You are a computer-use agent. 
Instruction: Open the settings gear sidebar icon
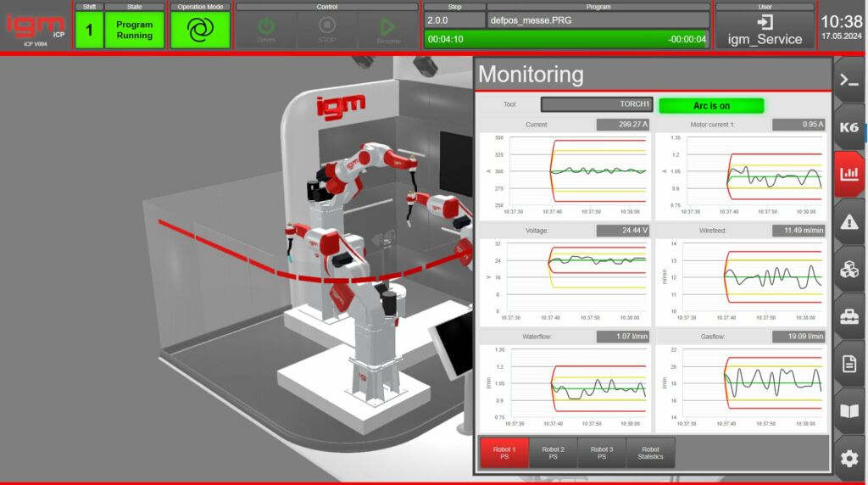click(849, 459)
